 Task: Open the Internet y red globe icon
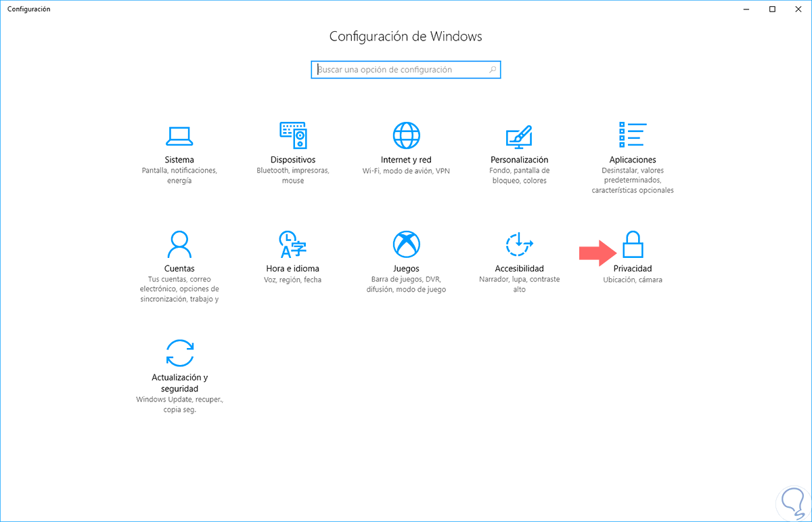tap(406, 135)
